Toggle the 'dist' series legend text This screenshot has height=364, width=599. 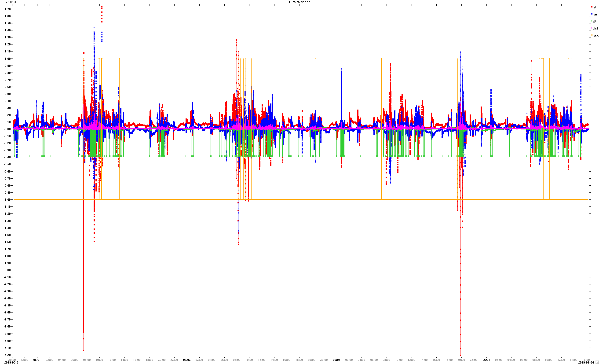[x=595, y=29]
